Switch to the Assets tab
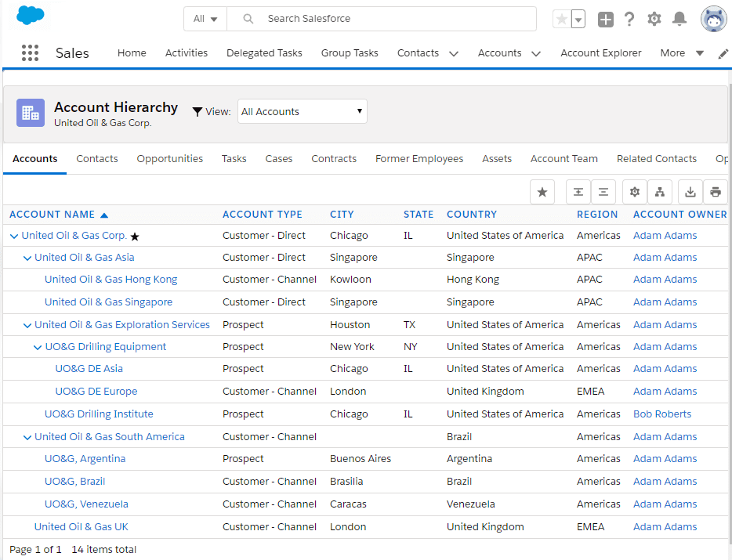This screenshot has height=560, width=732. (497, 159)
